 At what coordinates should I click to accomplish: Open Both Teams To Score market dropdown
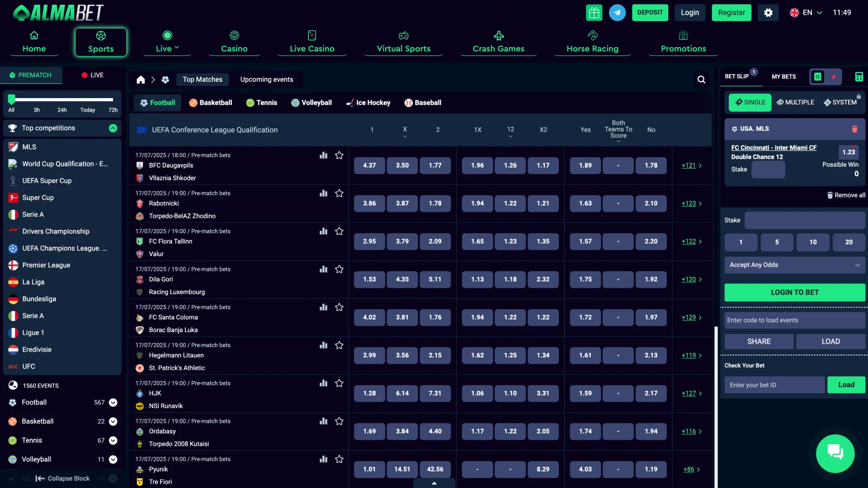(x=618, y=131)
